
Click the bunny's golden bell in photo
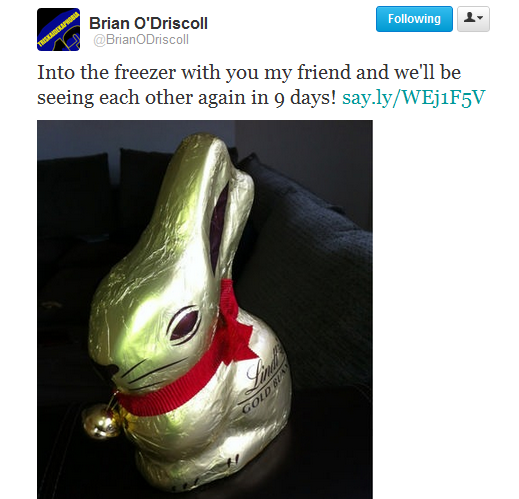[x=102, y=421]
